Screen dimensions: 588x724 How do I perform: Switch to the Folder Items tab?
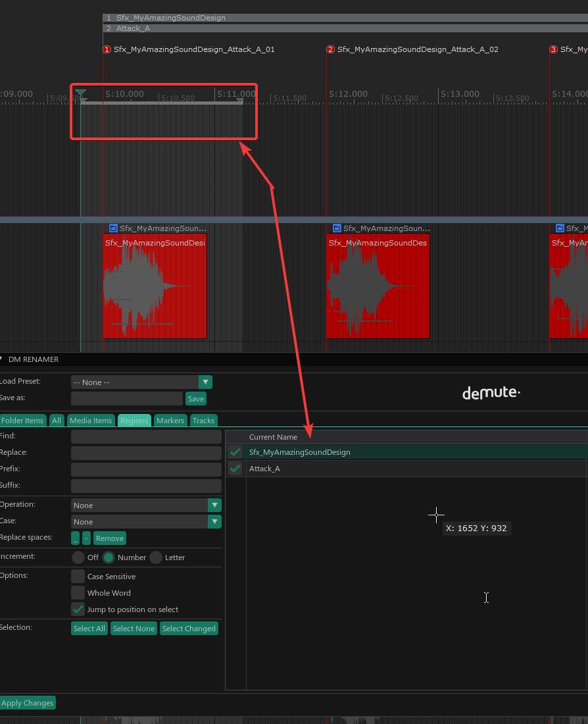[22, 420]
